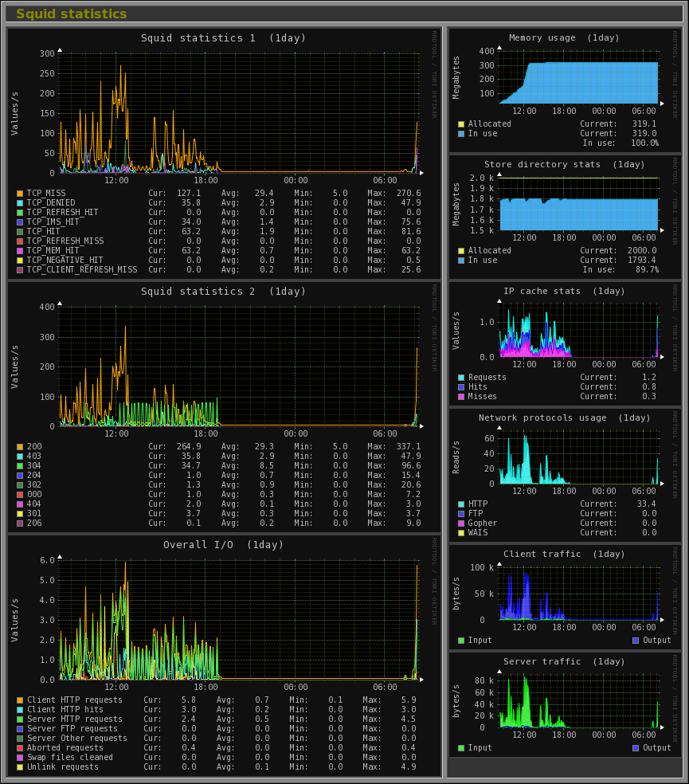689x784 pixels.
Task: Select status 206 legend label
Action: coord(34,523)
